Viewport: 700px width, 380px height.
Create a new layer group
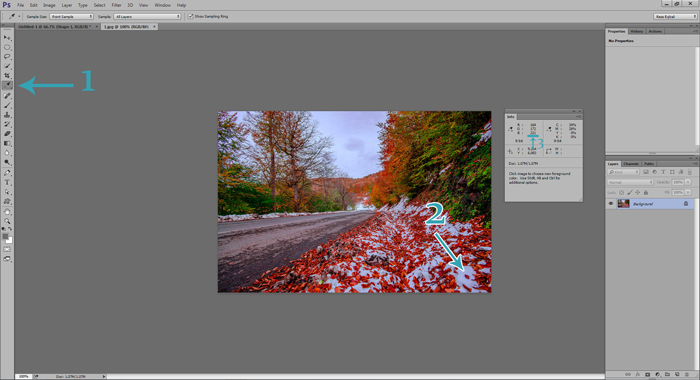[x=667, y=374]
